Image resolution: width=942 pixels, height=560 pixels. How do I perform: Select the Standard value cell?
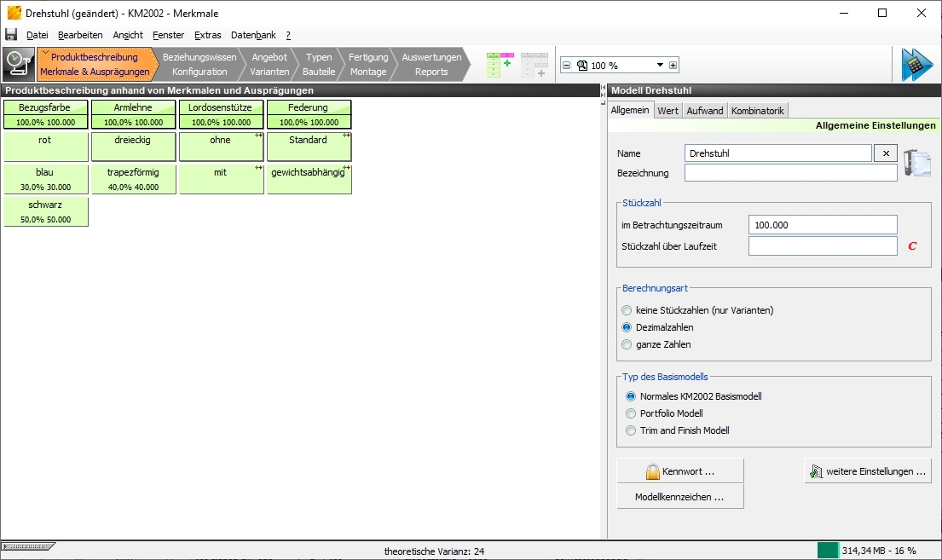point(309,147)
